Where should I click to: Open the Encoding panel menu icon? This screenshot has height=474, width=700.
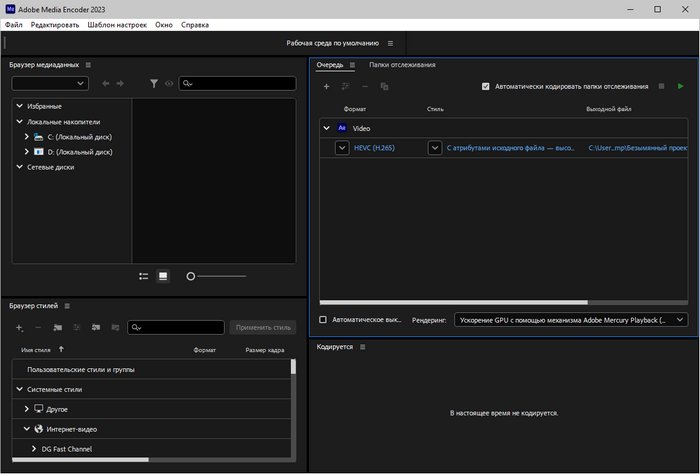(362, 347)
